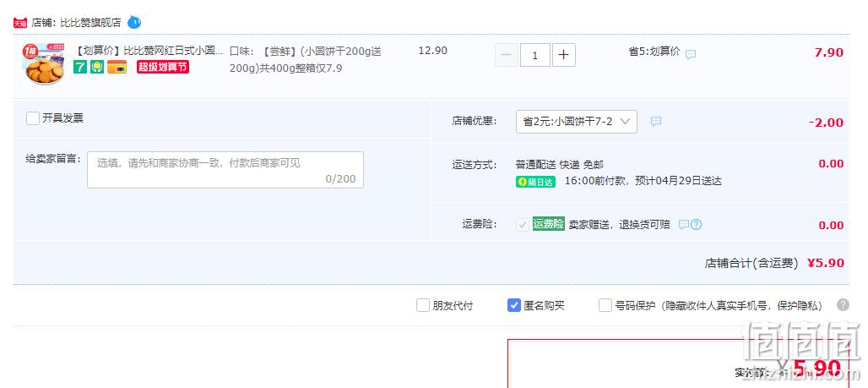This screenshot has height=388, width=868.
Task: Click the Tmall logo icon beside the store name
Action: tap(20, 23)
